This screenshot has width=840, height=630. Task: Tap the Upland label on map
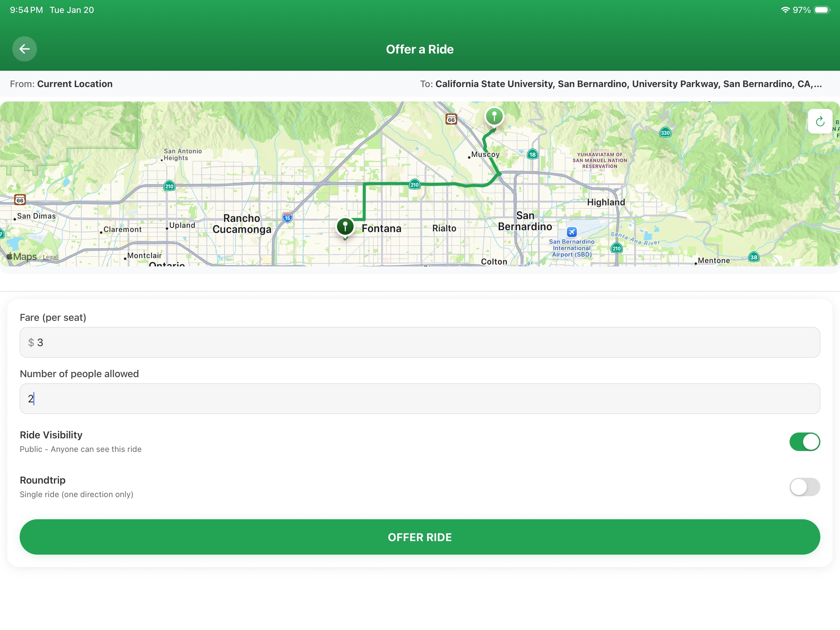coord(182,225)
